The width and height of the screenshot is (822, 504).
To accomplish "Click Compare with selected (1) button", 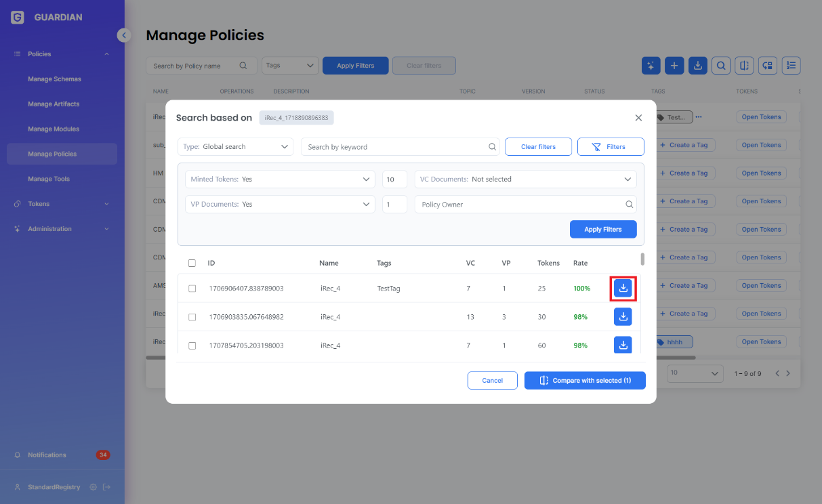I will (585, 381).
